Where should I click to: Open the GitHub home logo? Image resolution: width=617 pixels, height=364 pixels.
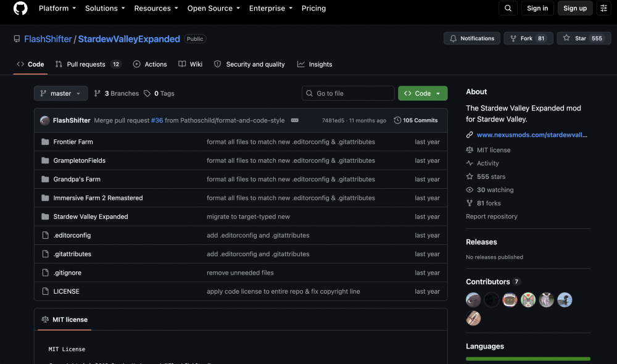click(20, 8)
